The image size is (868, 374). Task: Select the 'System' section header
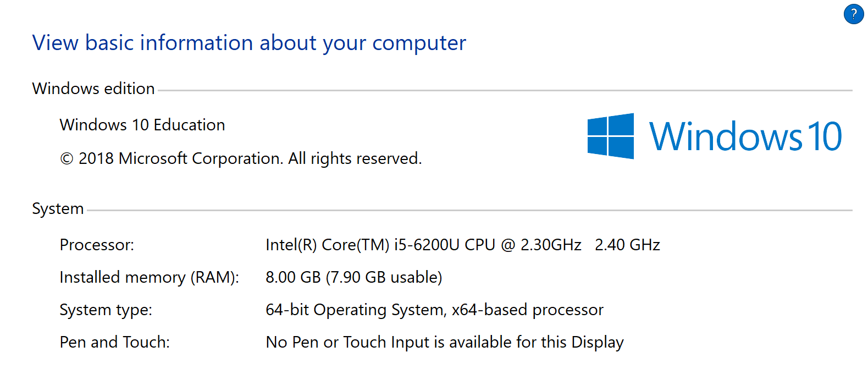58,209
